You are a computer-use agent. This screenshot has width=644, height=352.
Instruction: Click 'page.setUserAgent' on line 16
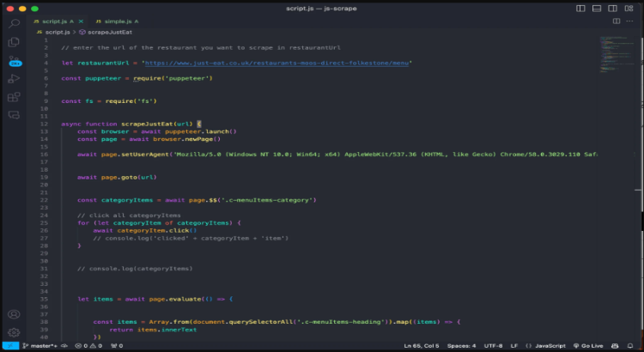(x=135, y=155)
